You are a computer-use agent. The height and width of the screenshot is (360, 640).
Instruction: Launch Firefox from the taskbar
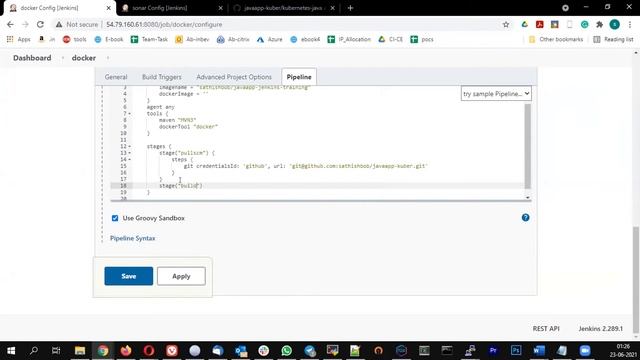126,351
